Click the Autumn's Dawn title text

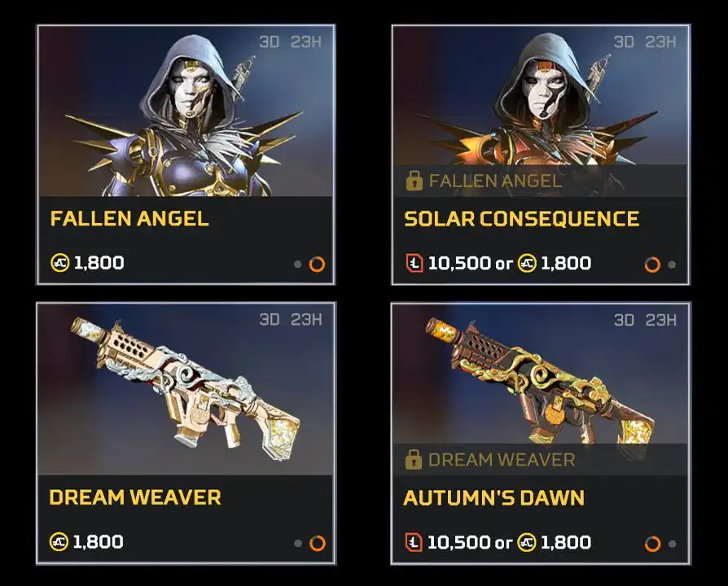coord(494,497)
